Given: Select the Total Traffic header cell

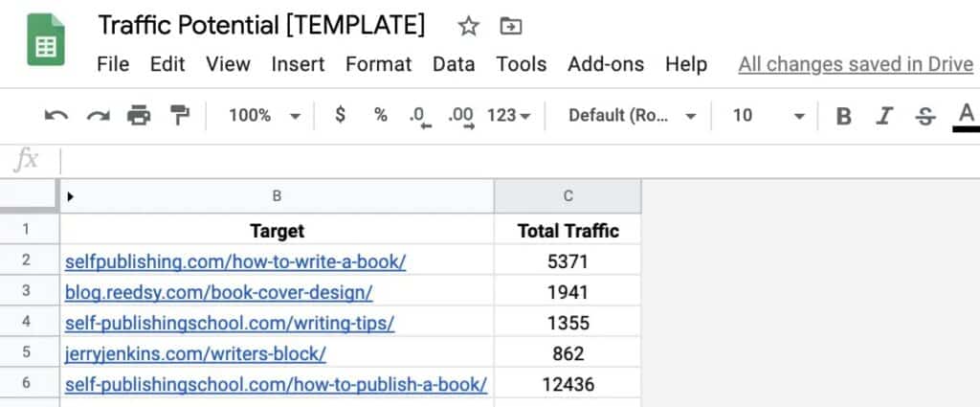Looking at the screenshot, I should coord(568,230).
